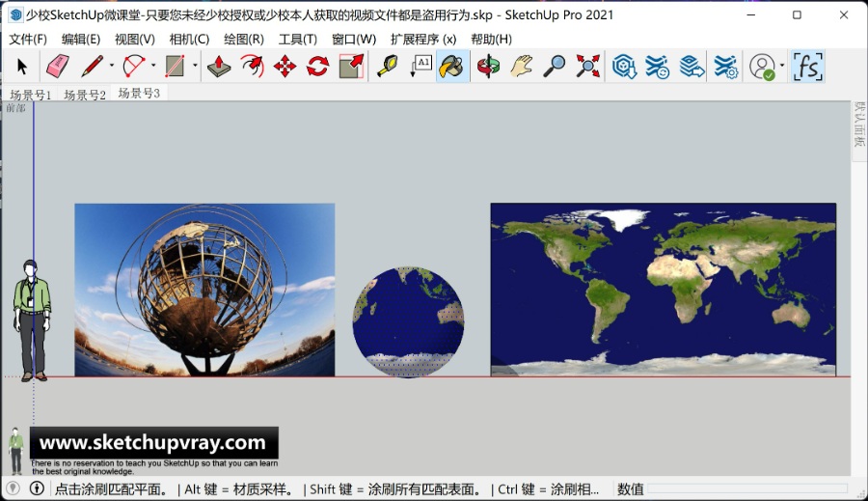The height and width of the screenshot is (501, 868).
Task: Choose the Zoom magnifier tool
Action: pyautogui.click(x=555, y=67)
